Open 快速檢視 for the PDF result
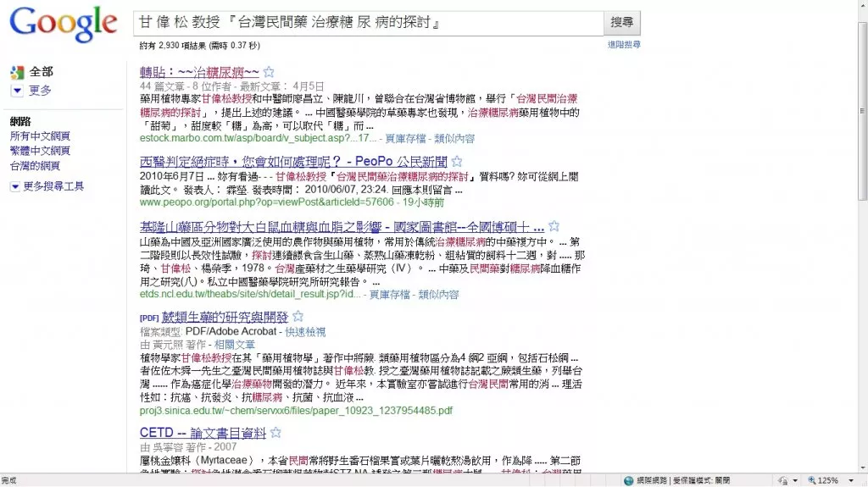 (x=305, y=331)
